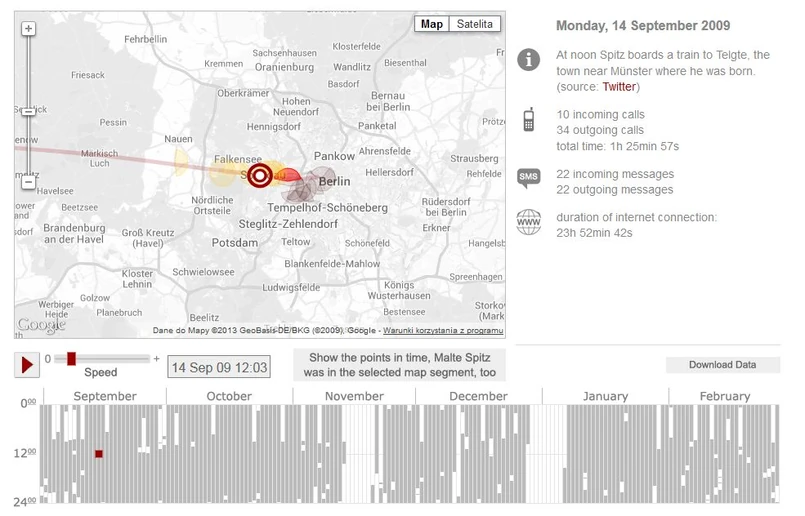
Task: Click the Download Data button
Action: coord(722,365)
